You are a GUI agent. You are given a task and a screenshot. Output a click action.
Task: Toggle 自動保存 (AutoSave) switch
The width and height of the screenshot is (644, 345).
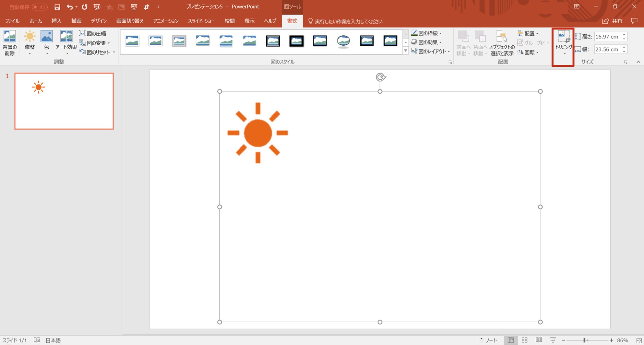40,7
